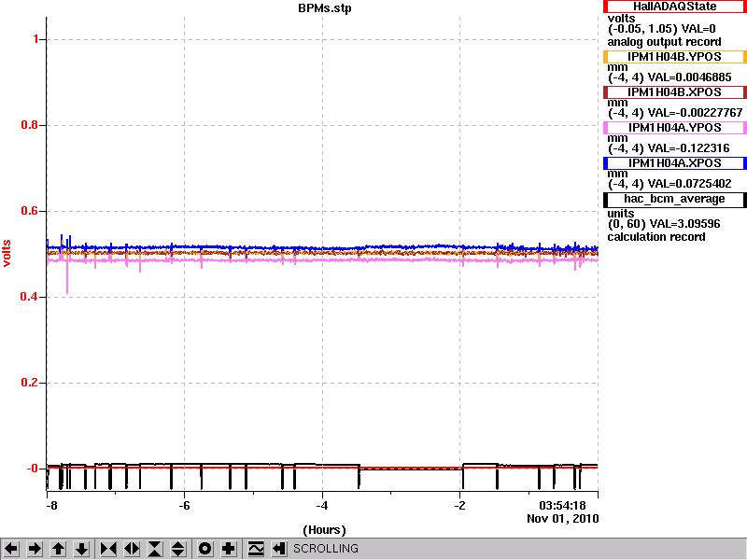Expand the vertical axis range
This screenshot has width=747, height=560.
pyautogui.click(x=178, y=549)
